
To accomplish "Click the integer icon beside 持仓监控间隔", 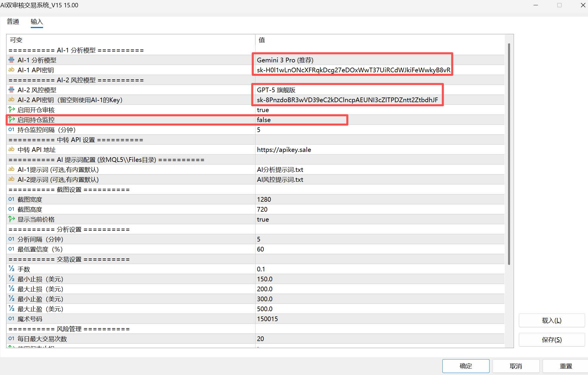I will pyautogui.click(x=11, y=130).
